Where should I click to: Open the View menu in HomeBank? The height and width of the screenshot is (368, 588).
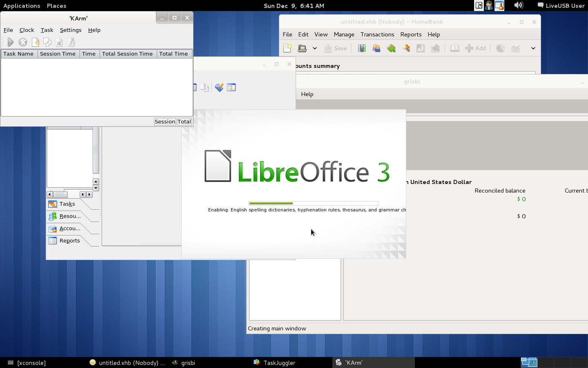point(321,35)
